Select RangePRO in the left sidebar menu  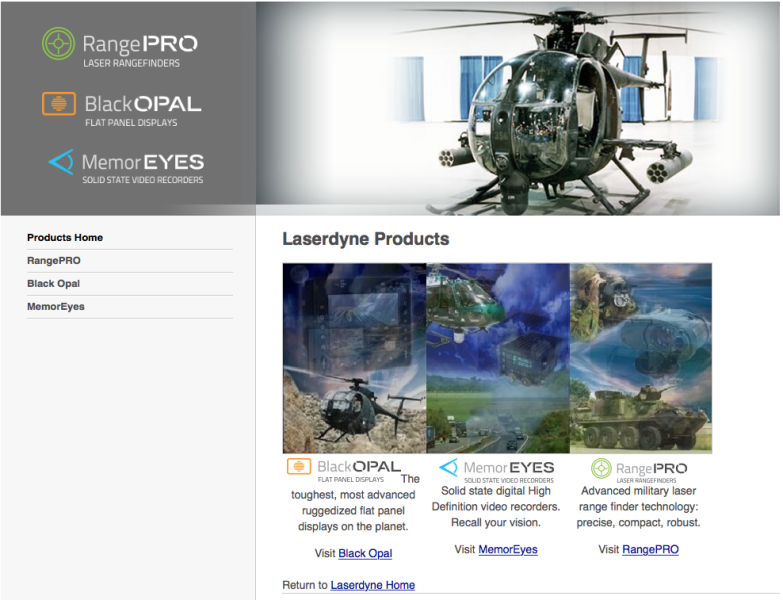(x=54, y=261)
